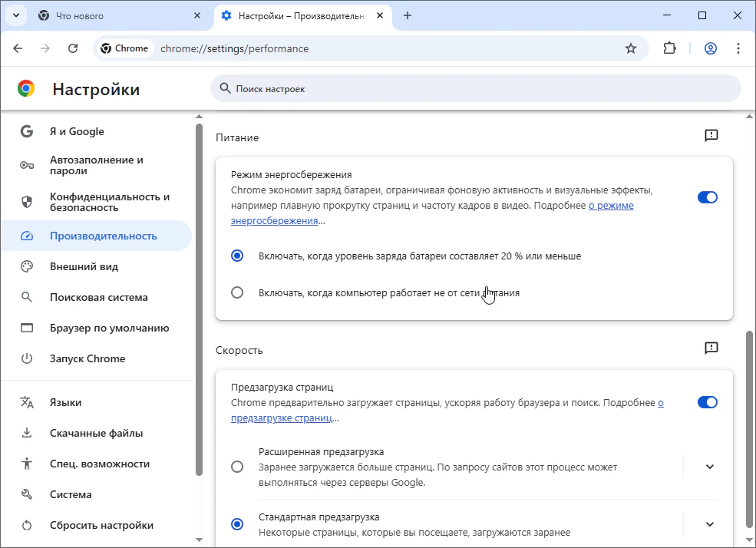
Task: Open the three-dot Chrome menu
Action: [738, 48]
